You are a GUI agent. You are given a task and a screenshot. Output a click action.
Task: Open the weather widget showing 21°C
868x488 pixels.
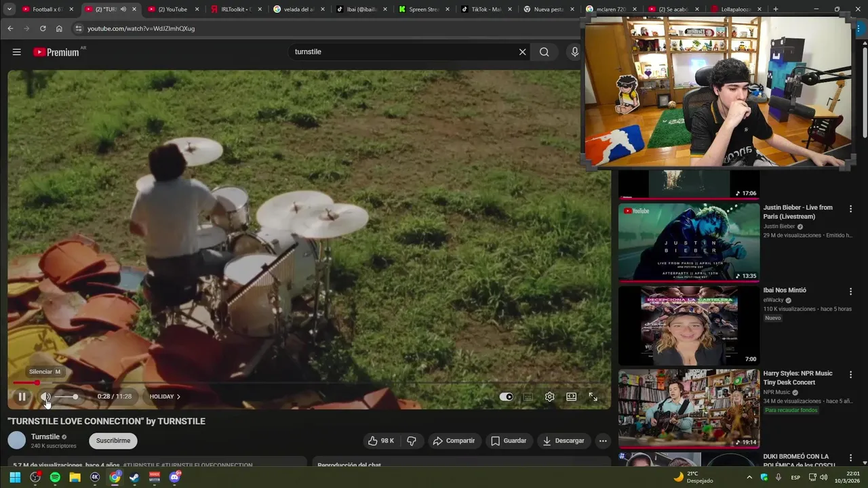[693, 477]
